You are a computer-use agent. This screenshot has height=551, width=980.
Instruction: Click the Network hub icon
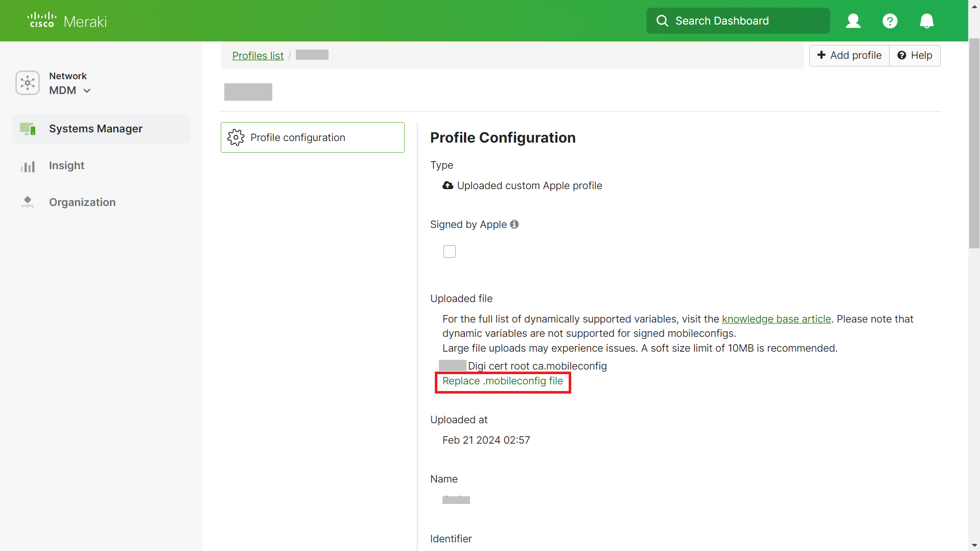click(x=28, y=83)
